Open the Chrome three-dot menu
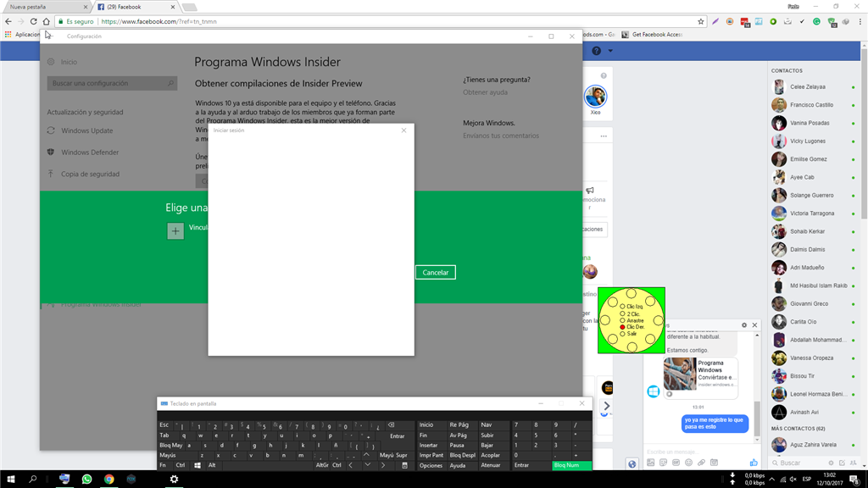868x488 pixels. click(x=860, y=21)
